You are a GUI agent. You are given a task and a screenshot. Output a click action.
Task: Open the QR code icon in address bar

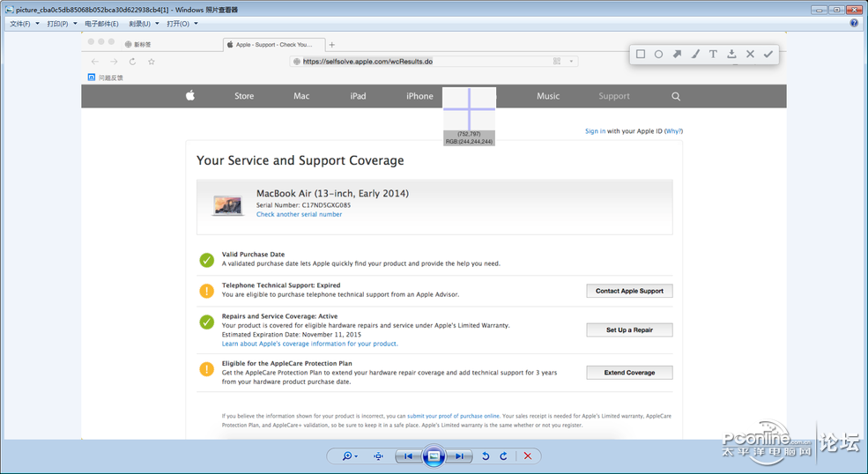tap(556, 62)
